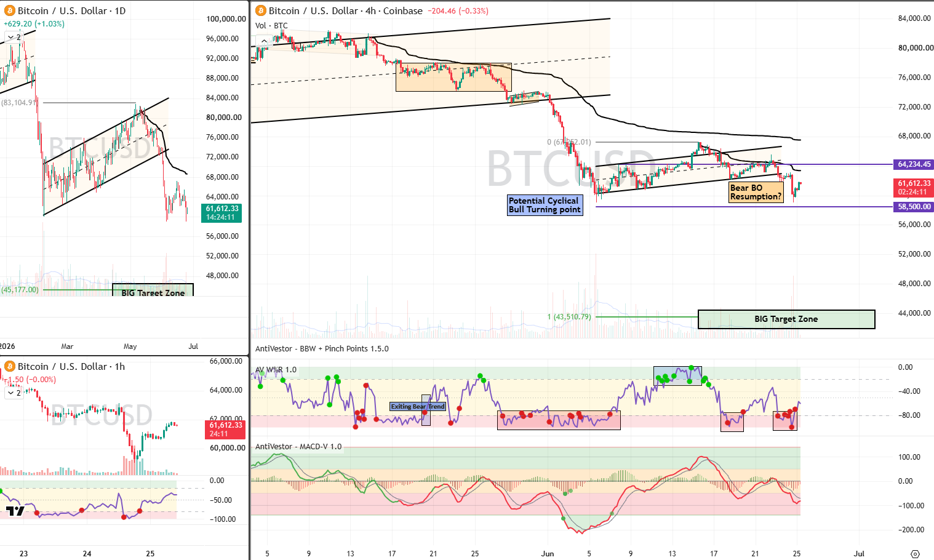Select the AntiVestor BBW + Pinch Points legend
The width and height of the screenshot is (934, 560).
[322, 348]
